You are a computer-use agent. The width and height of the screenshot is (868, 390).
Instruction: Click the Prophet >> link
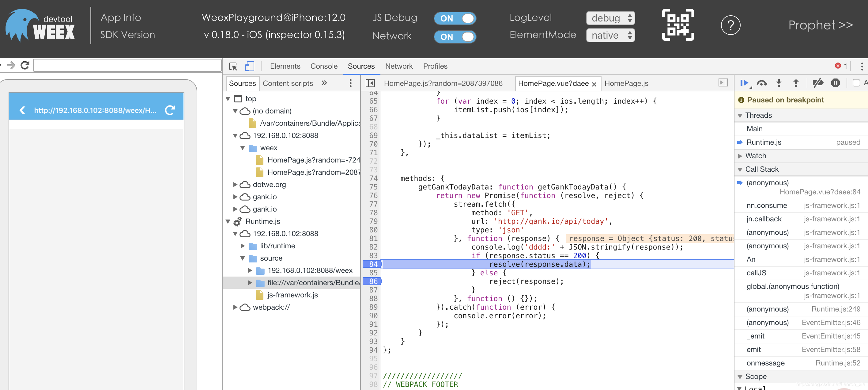[821, 25]
